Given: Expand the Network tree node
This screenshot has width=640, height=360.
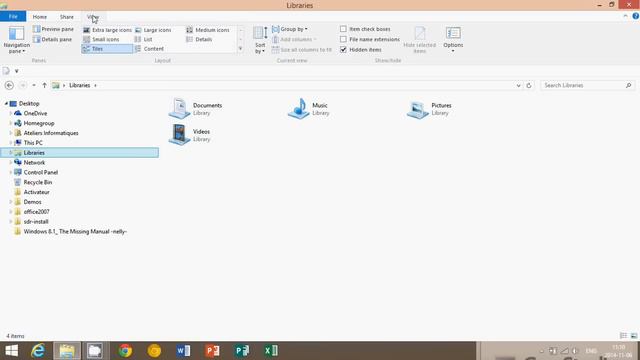Looking at the screenshot, I should point(11,162).
